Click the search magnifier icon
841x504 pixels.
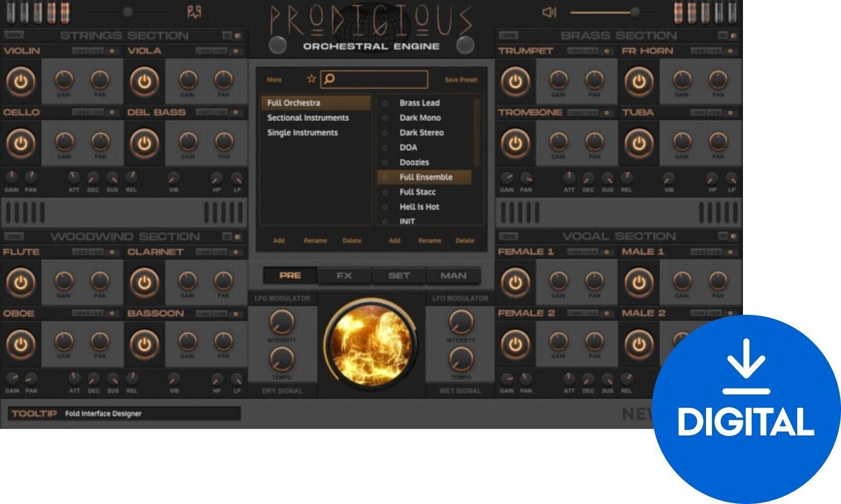[330, 79]
